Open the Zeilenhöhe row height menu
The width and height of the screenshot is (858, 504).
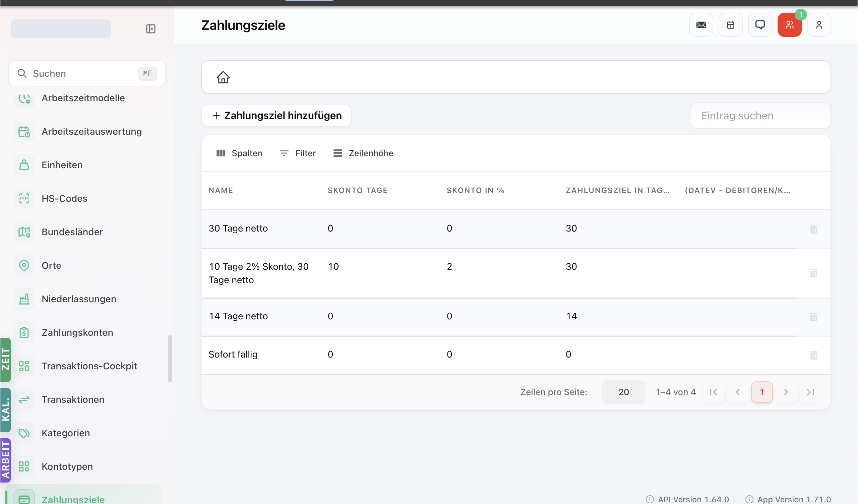click(363, 153)
